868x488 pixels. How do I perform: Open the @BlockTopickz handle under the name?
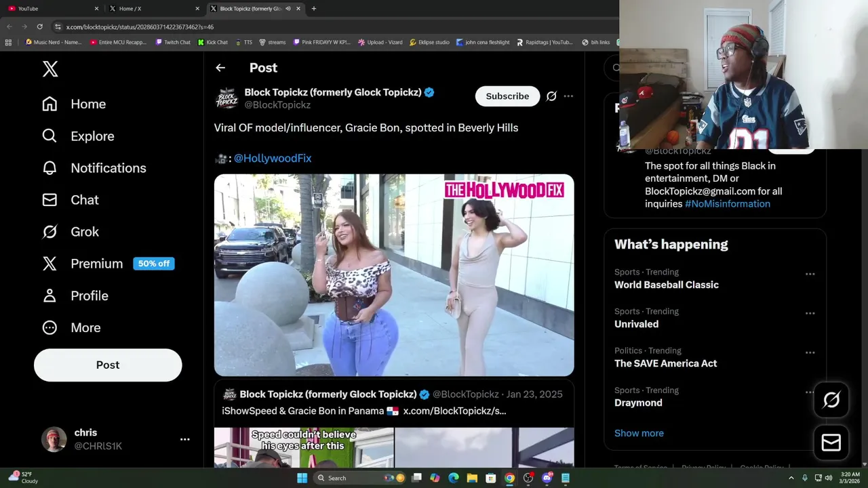[277, 105]
